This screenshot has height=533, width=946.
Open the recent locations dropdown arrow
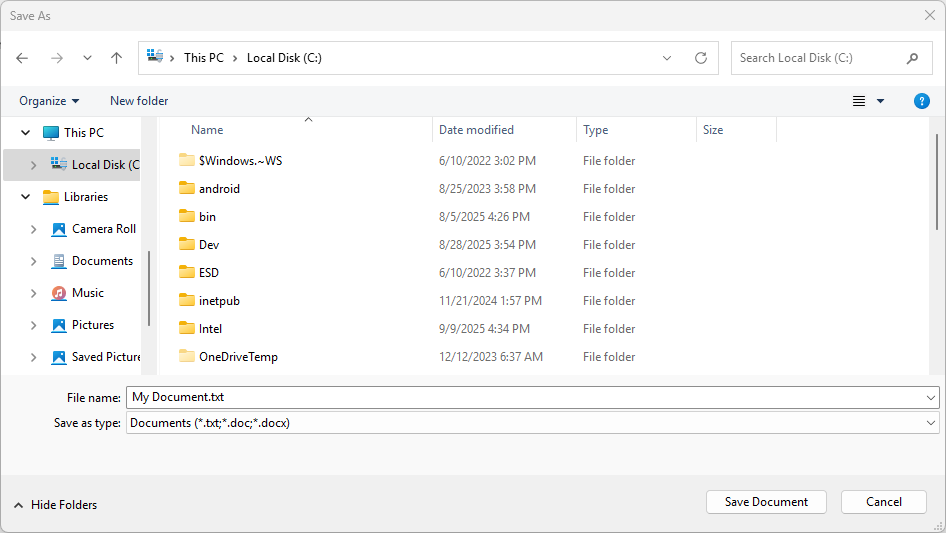point(87,58)
